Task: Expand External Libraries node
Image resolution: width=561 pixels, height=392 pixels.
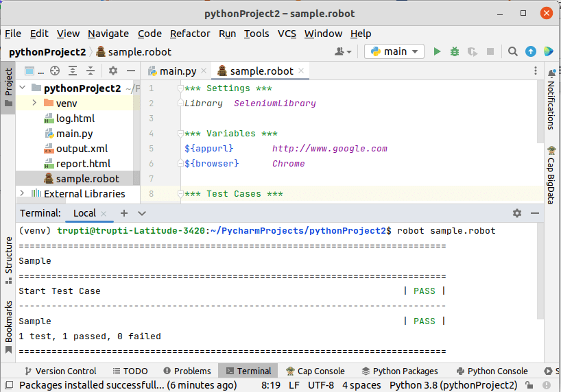Action: pyautogui.click(x=22, y=194)
